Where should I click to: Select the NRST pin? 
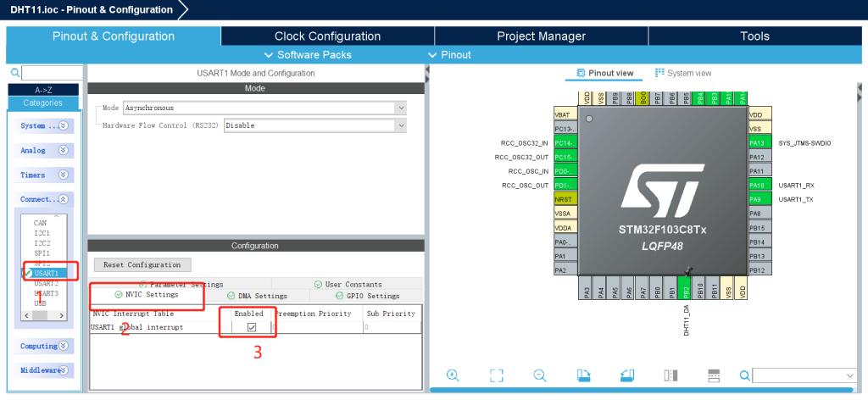click(565, 199)
